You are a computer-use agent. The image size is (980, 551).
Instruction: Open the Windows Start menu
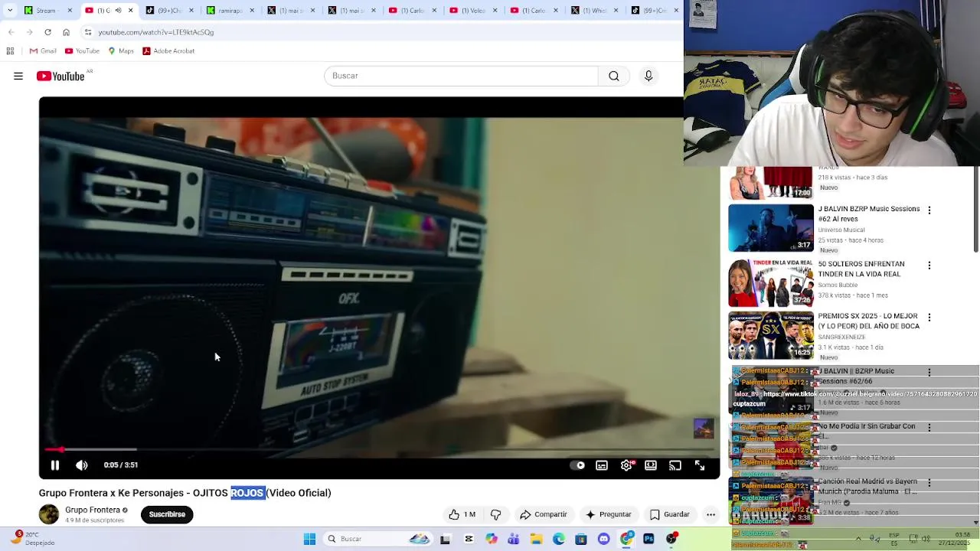click(309, 539)
